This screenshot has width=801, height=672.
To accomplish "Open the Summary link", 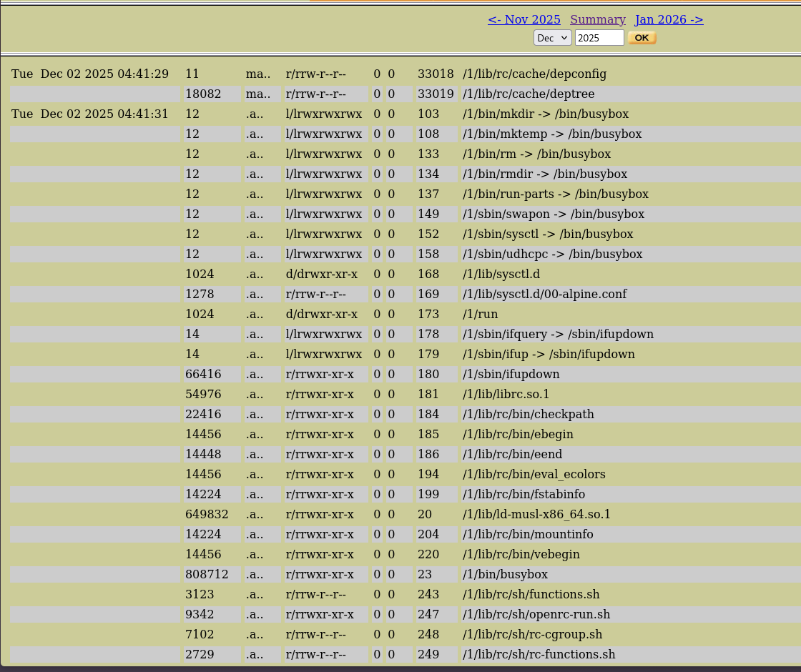I will point(598,19).
